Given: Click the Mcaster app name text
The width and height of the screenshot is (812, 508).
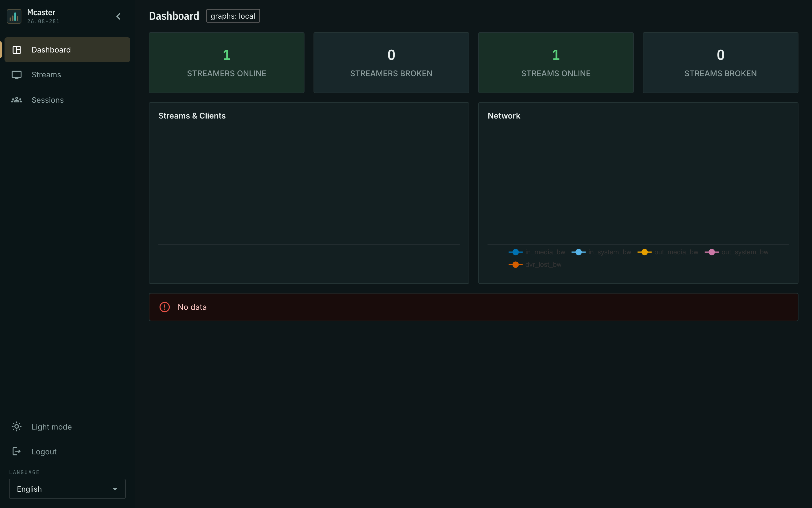Looking at the screenshot, I should [41, 12].
